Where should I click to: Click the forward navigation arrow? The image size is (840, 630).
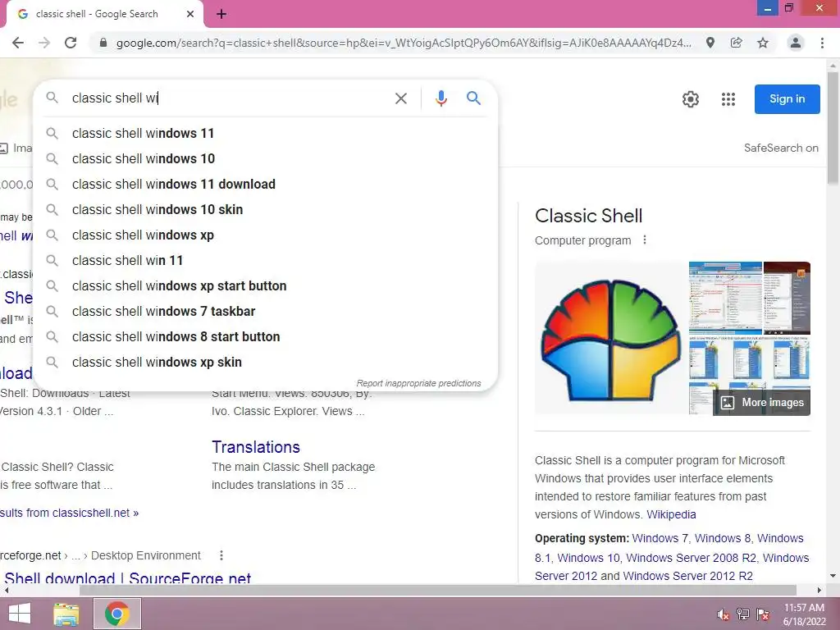point(44,43)
